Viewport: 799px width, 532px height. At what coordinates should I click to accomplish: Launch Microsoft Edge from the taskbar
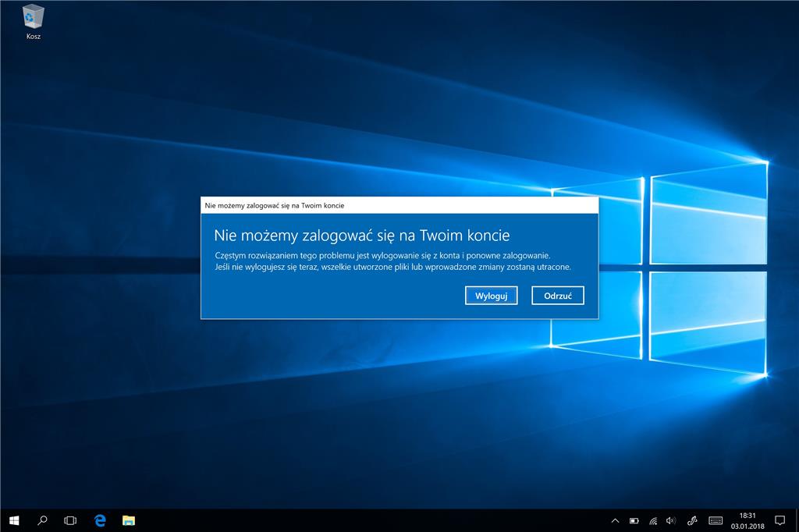click(x=100, y=520)
